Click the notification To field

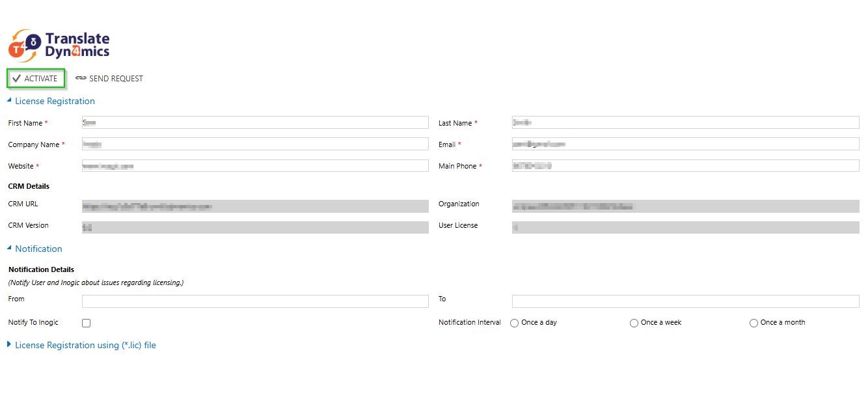pos(685,301)
